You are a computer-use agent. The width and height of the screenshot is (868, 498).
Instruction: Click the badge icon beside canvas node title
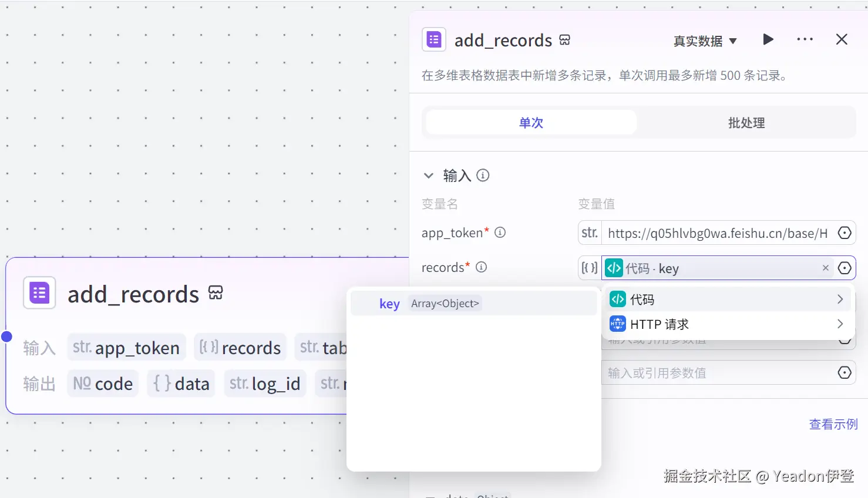[216, 292]
